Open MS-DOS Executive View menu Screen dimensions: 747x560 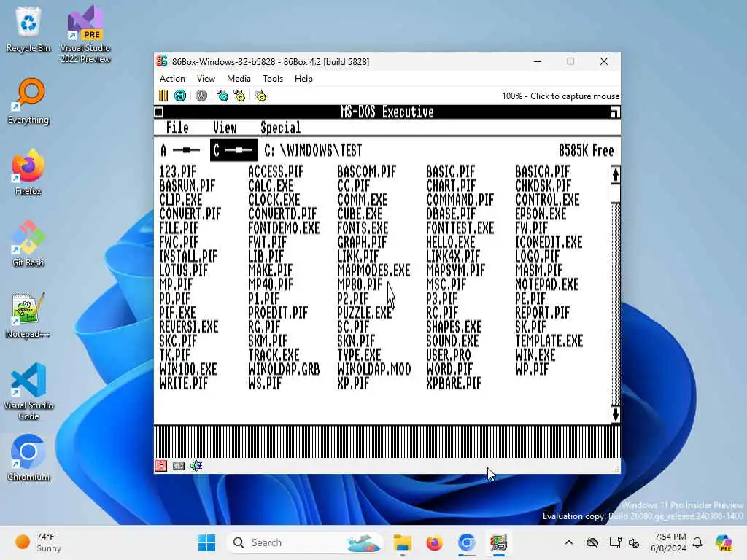click(x=225, y=128)
